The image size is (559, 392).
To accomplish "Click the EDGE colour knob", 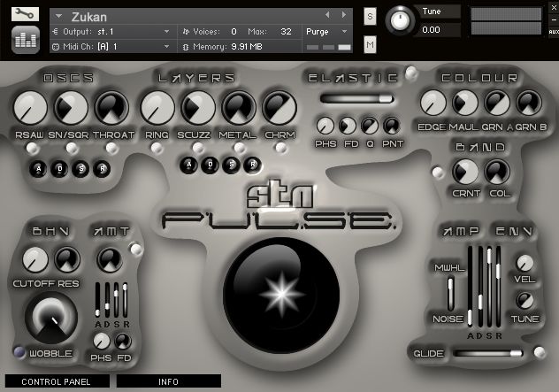I will pyautogui.click(x=432, y=104).
